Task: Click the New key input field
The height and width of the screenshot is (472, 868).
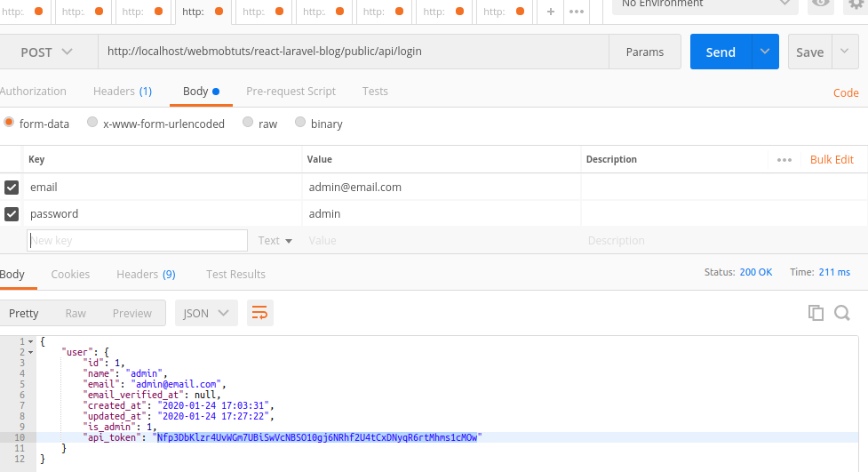Action: click(138, 240)
